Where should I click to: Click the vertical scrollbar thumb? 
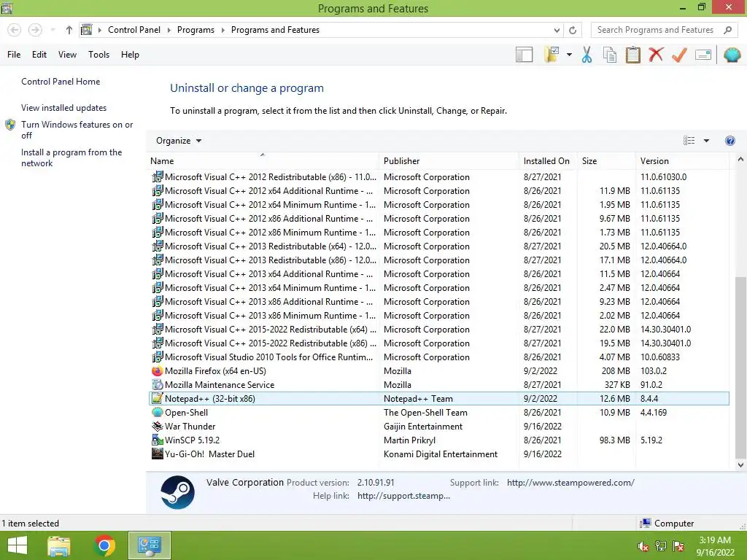(x=740, y=367)
